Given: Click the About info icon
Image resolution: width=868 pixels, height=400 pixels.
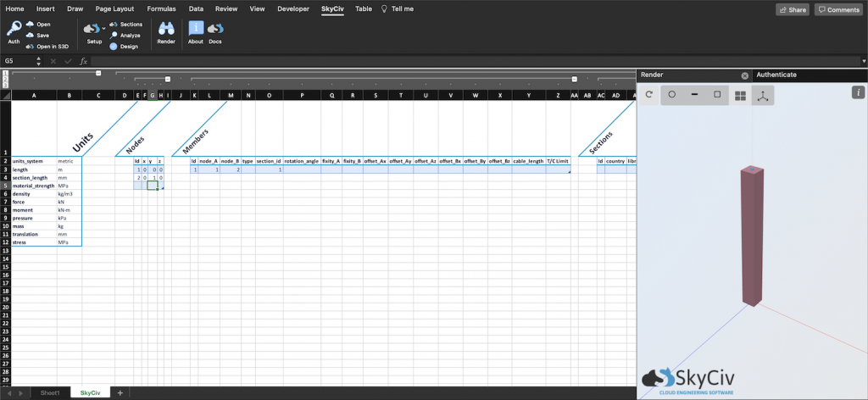Looking at the screenshot, I should (195, 29).
